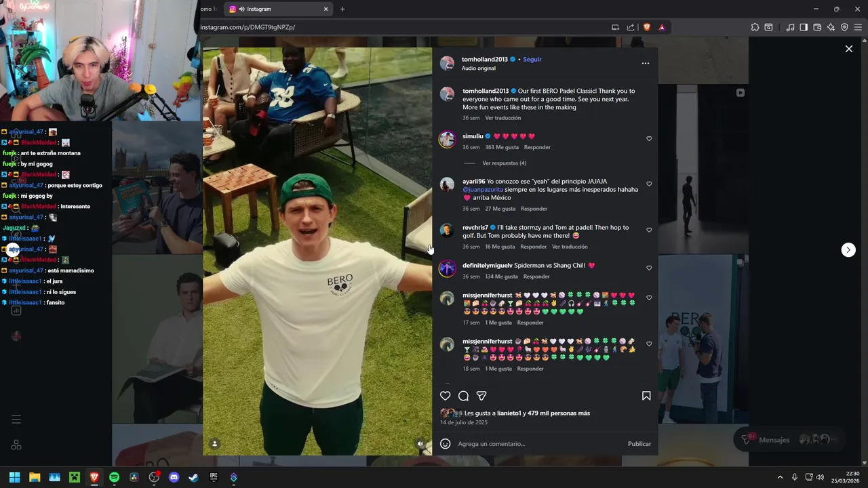Like definitelymiguelv's comment heart
Image resolution: width=868 pixels, height=488 pixels.
[x=649, y=268]
